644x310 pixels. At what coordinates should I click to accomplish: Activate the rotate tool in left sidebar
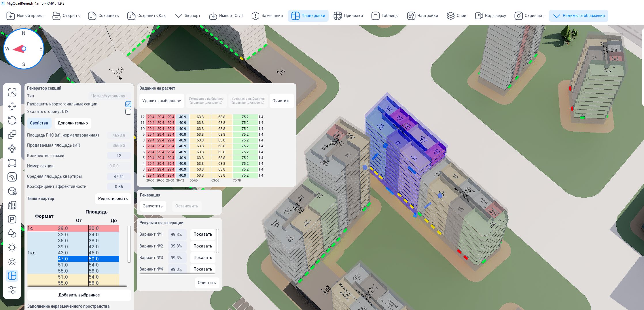(x=12, y=120)
